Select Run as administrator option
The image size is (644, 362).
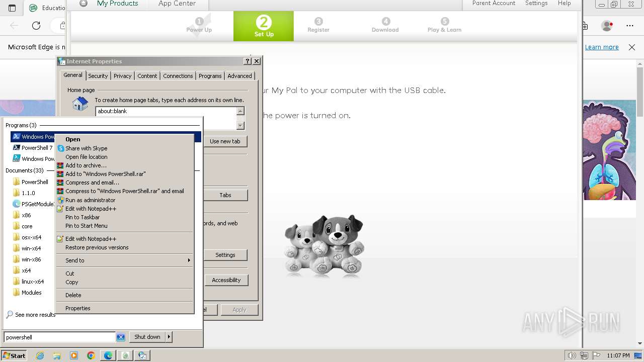90,200
